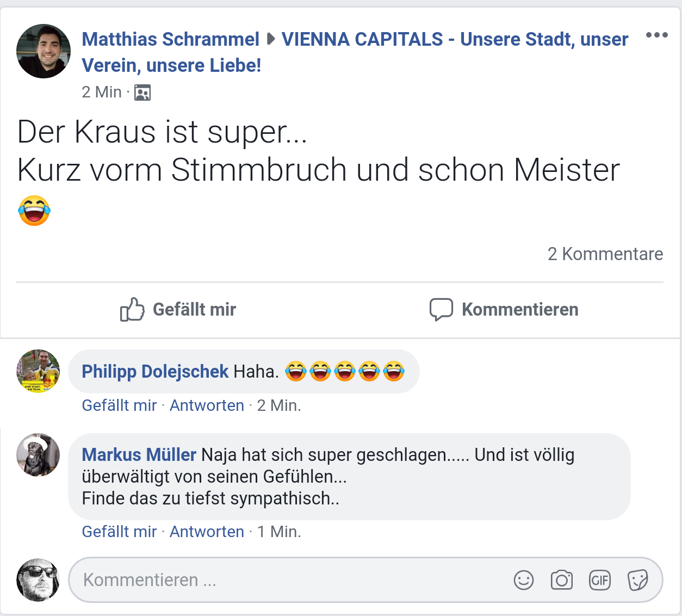Click the group audience icon beside timestamp
This screenshot has height=616, width=682.
[142, 93]
